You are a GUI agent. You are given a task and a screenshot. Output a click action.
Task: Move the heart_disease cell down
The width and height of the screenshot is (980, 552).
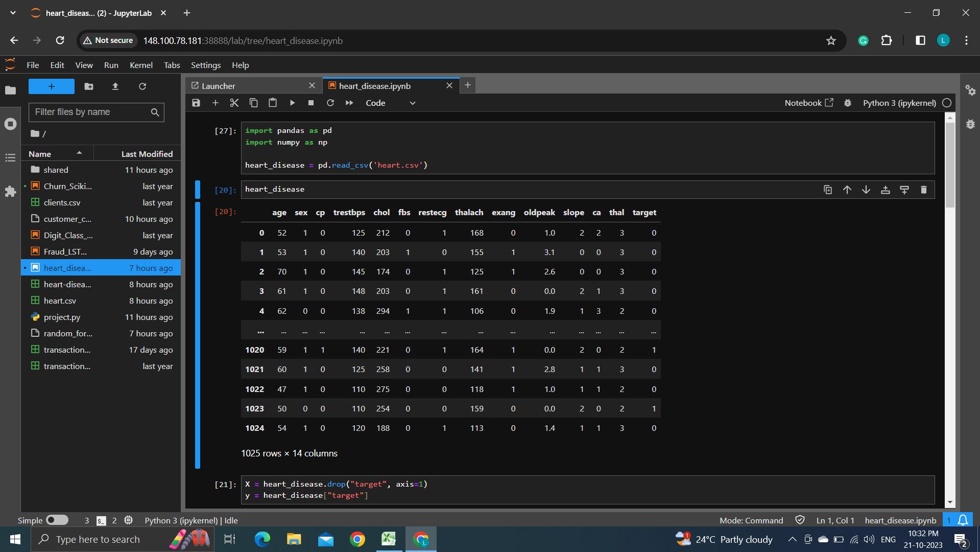pos(866,190)
